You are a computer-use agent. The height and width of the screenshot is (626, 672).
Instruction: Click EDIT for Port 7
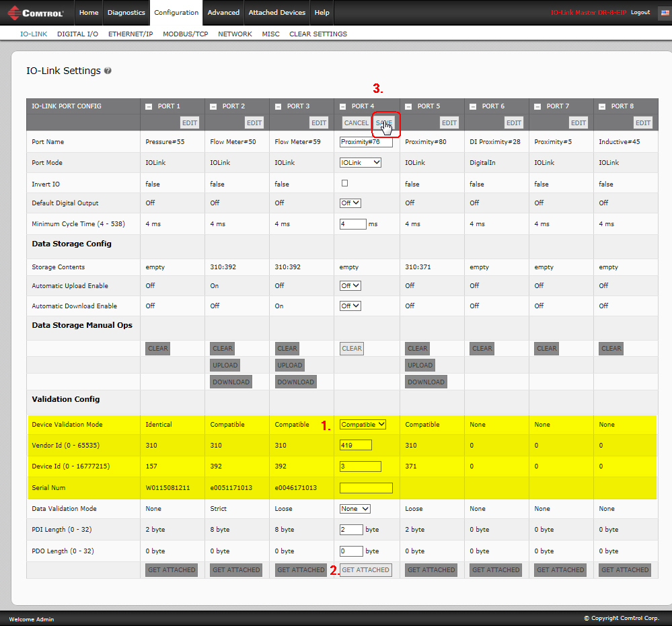tap(578, 123)
